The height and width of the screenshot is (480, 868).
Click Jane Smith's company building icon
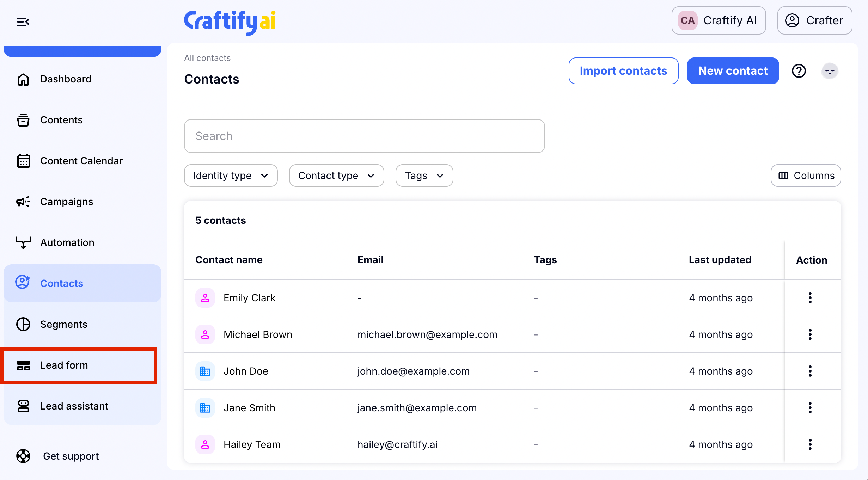205,408
